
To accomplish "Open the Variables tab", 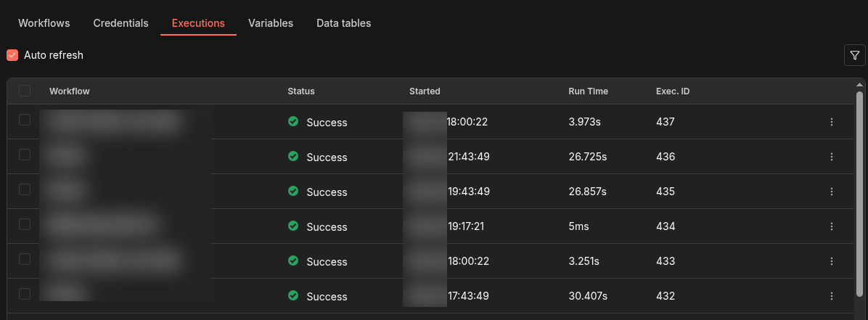I will [x=271, y=23].
